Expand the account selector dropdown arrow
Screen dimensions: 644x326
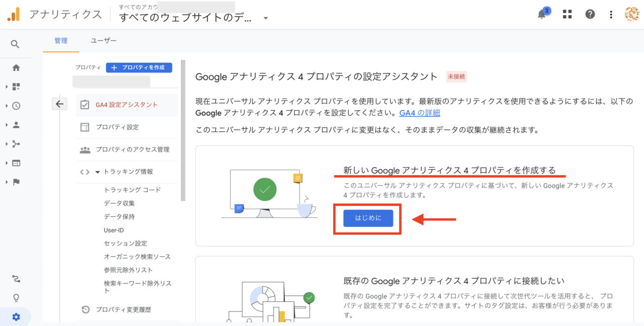(266, 18)
